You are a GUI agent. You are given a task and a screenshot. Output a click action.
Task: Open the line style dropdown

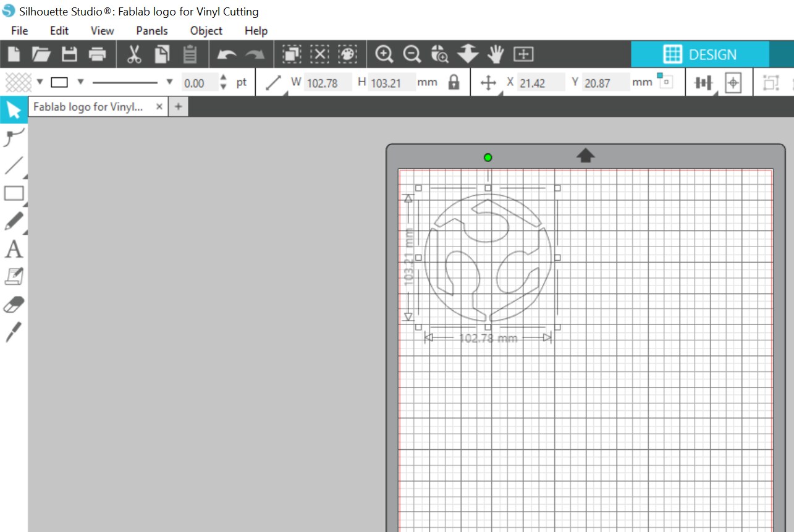click(170, 82)
